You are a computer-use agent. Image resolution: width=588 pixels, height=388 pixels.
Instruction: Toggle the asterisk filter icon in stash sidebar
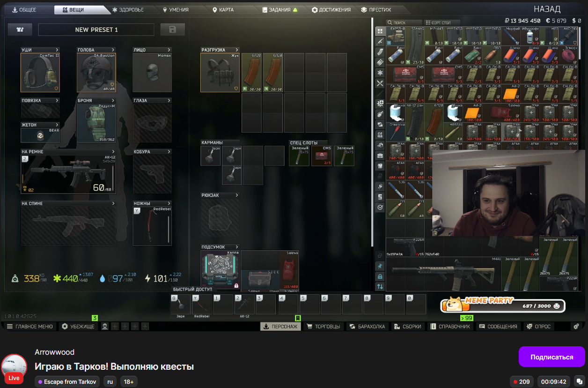380,73
